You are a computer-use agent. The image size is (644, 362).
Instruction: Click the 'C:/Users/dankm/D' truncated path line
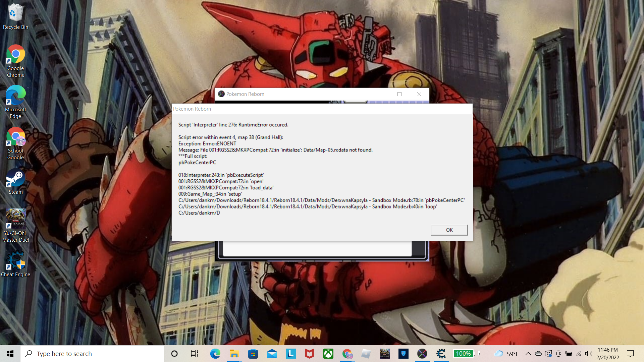[199, 213]
